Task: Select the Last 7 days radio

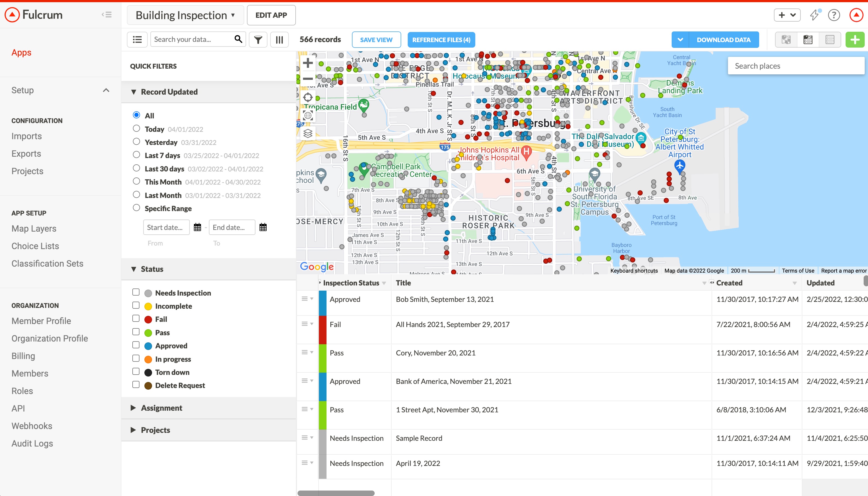Action: click(136, 155)
